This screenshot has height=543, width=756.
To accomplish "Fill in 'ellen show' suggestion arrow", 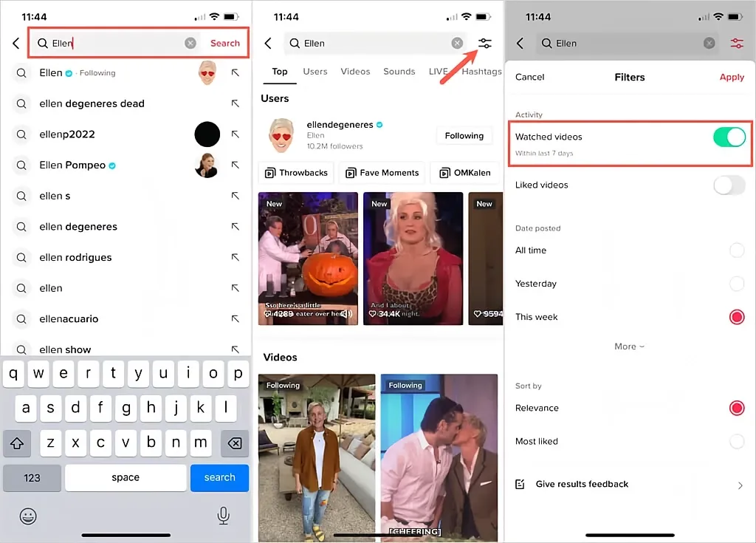I will tap(236, 349).
